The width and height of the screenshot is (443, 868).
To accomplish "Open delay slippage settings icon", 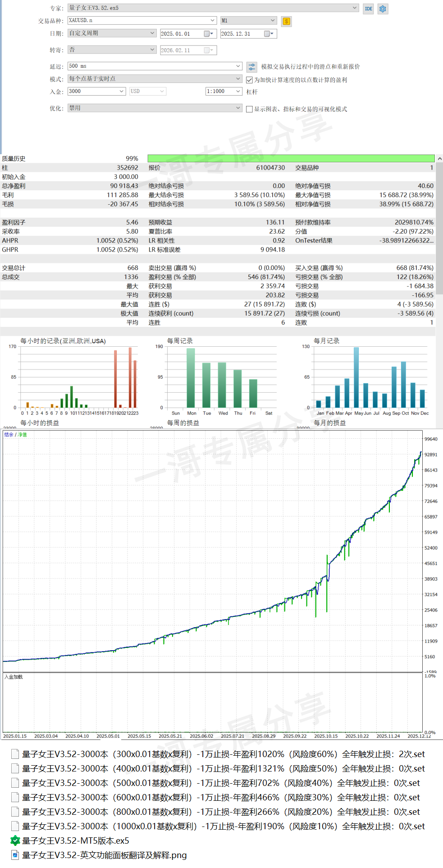I will tap(252, 67).
